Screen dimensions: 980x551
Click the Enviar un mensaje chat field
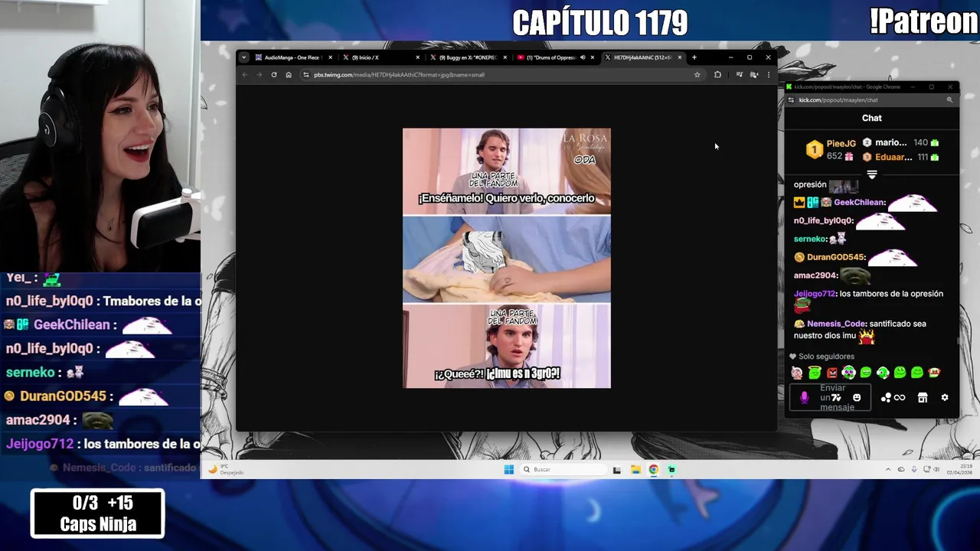[x=830, y=397]
